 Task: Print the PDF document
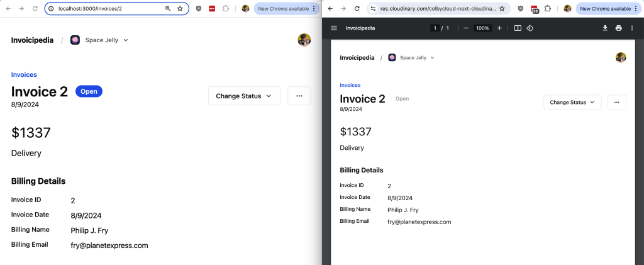click(619, 28)
